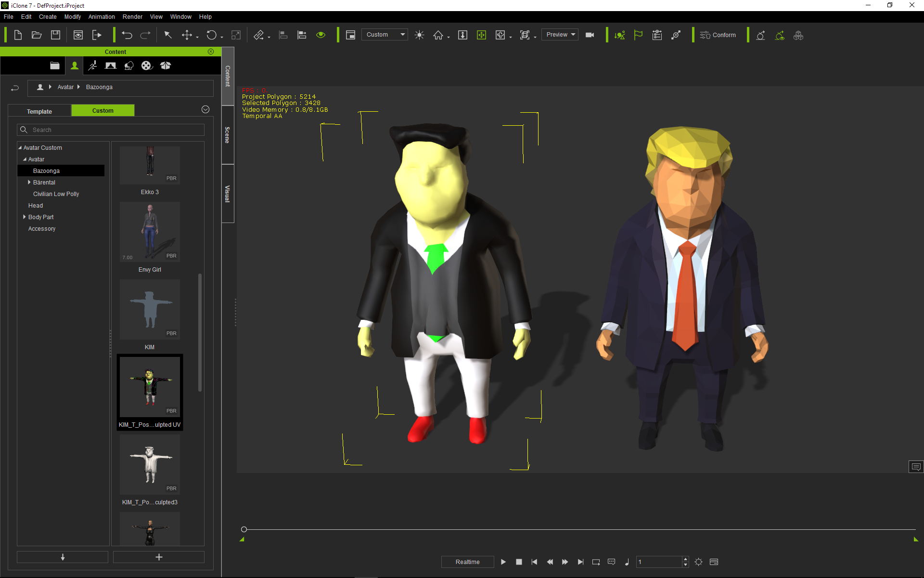This screenshot has width=924, height=578.
Task: Switch to the Project folder content icon
Action: click(x=55, y=66)
